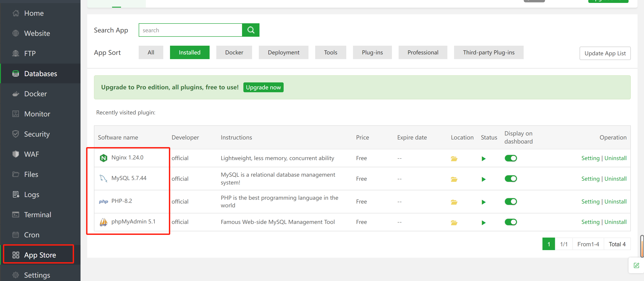Open the phpMyAdmin 5.1 name link
The width and height of the screenshot is (644, 281).
(133, 221)
